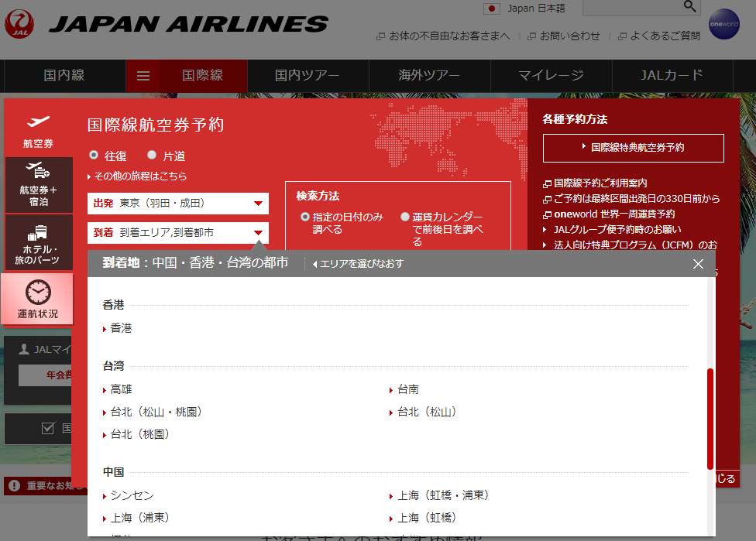The height and width of the screenshot is (541, 756).
Task: Open the JALカード navigation tab
Action: coord(672,76)
